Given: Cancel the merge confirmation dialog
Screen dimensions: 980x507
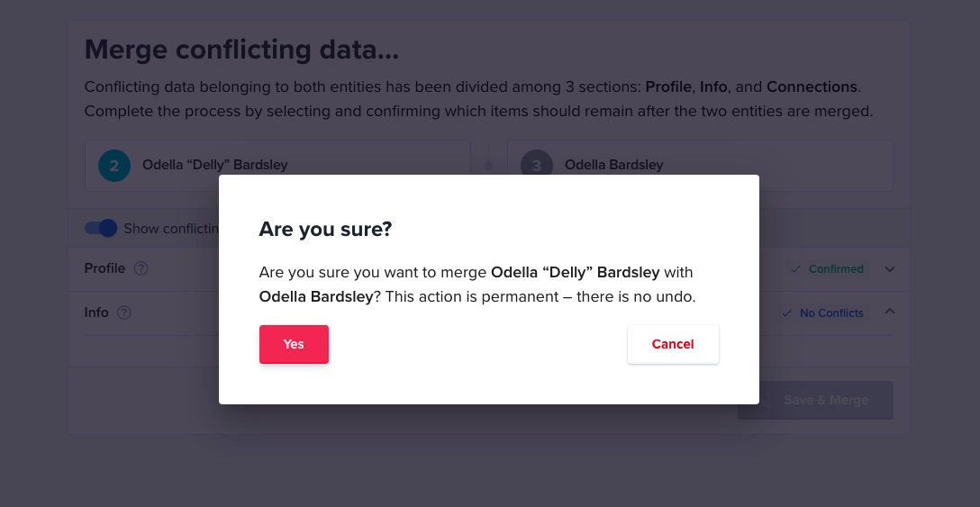Looking at the screenshot, I should (x=673, y=344).
